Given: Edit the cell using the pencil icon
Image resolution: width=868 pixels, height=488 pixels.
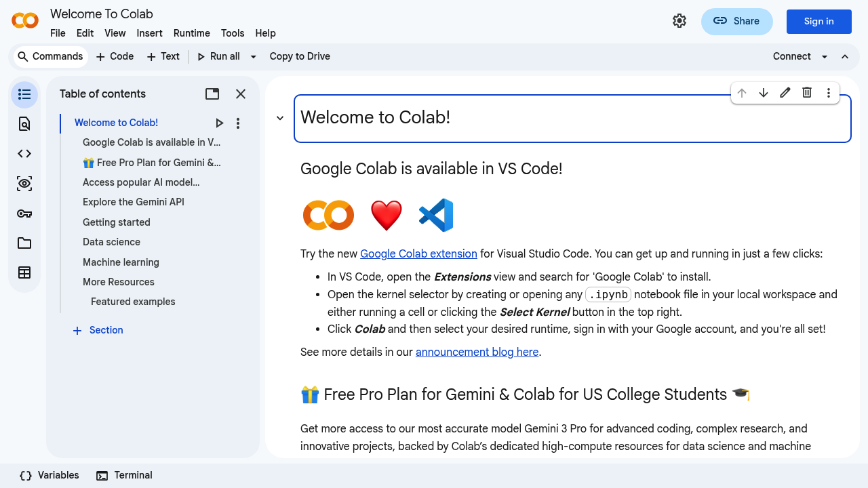Looking at the screenshot, I should pyautogui.click(x=785, y=92).
